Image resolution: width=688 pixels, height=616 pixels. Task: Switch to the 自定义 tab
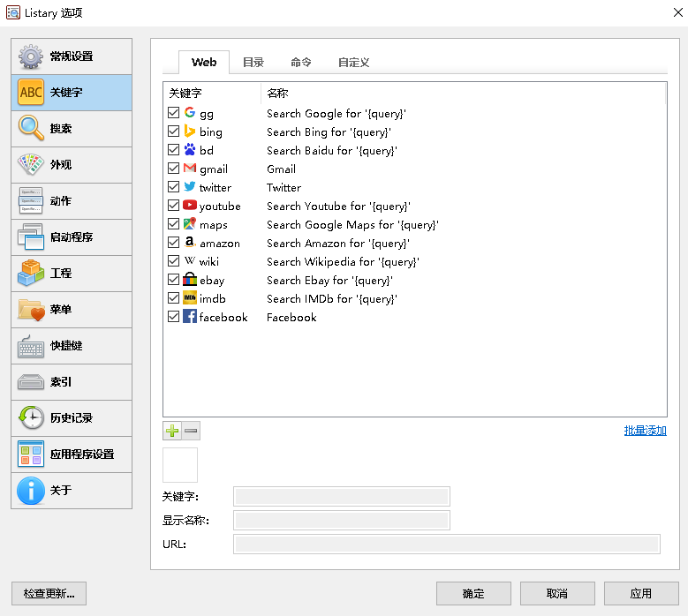click(x=353, y=63)
